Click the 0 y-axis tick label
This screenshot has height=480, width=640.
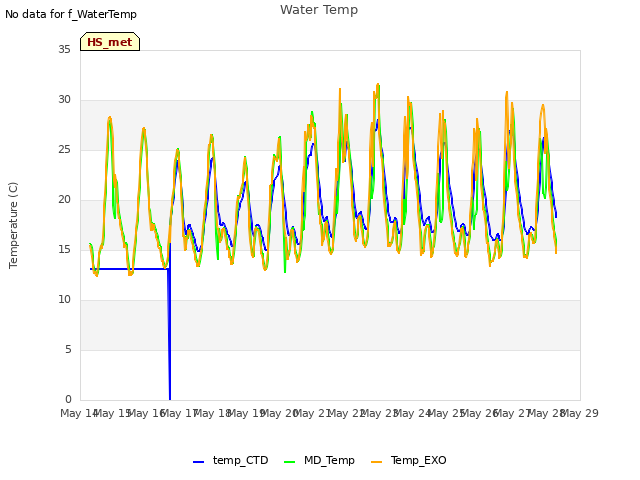pos(68,399)
